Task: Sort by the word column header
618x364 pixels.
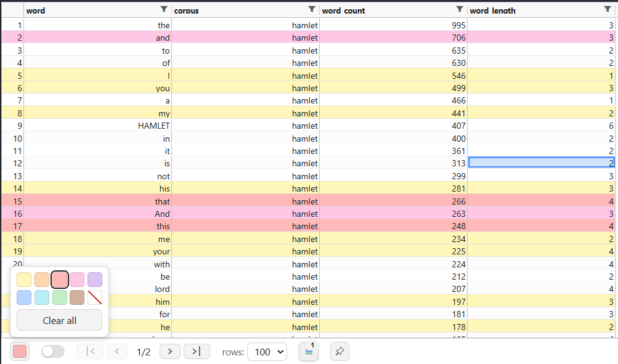Action: pyautogui.click(x=36, y=10)
